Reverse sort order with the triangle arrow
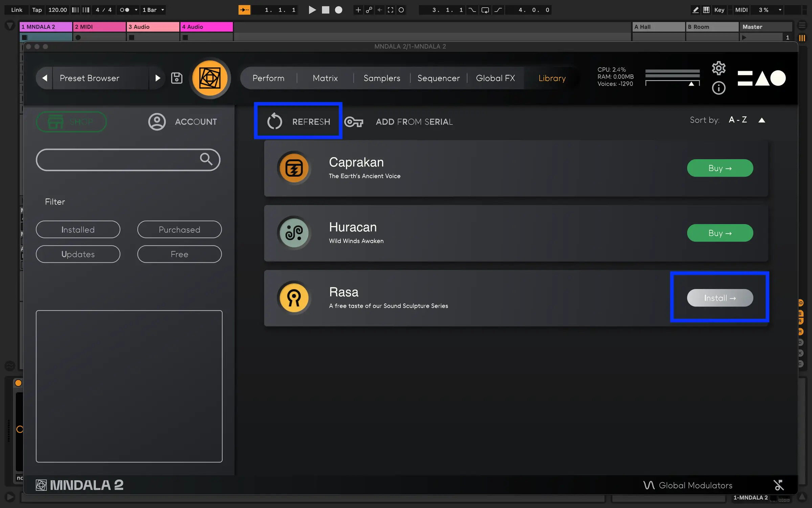The image size is (812, 508). (x=762, y=120)
